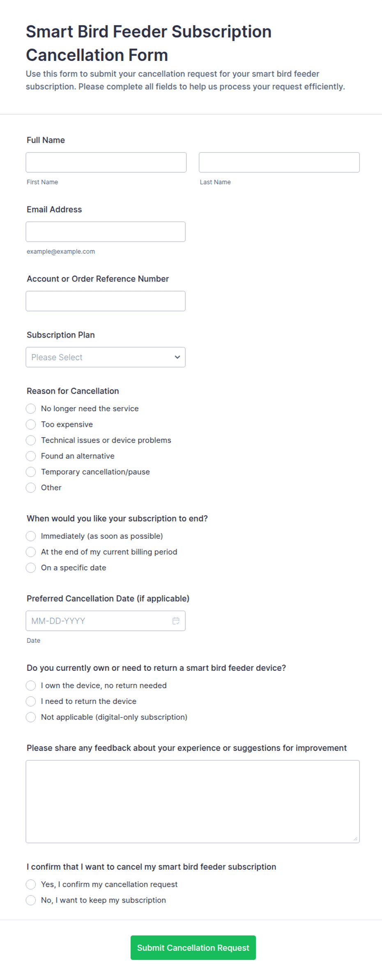382x980 pixels.
Task: Click the Submit Cancellation Request button
Action: (193, 948)
